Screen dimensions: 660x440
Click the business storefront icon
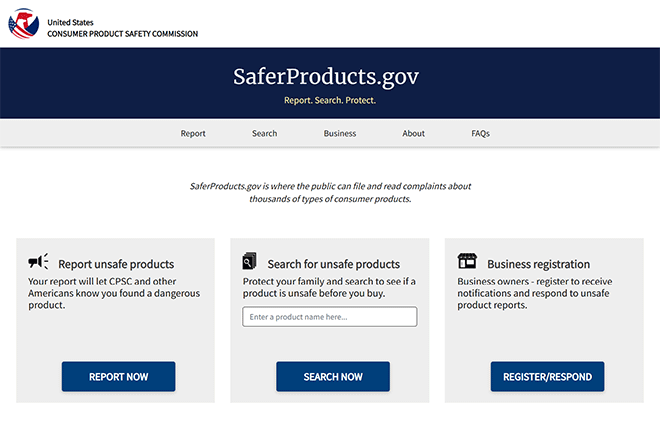point(467,262)
